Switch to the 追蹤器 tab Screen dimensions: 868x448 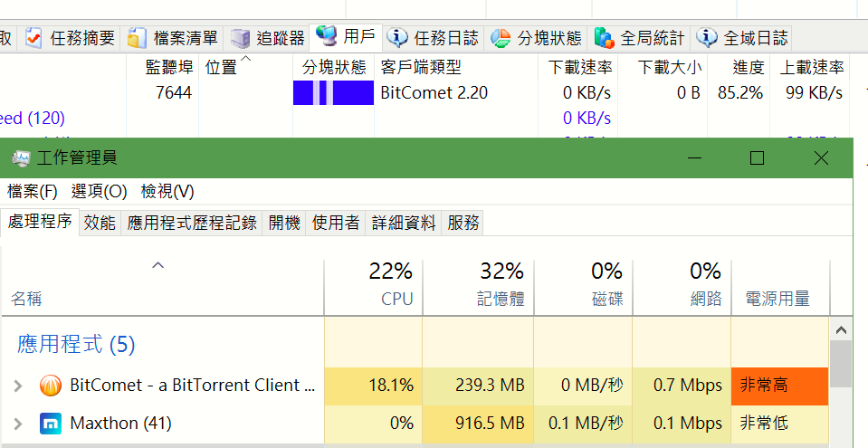coord(267,38)
